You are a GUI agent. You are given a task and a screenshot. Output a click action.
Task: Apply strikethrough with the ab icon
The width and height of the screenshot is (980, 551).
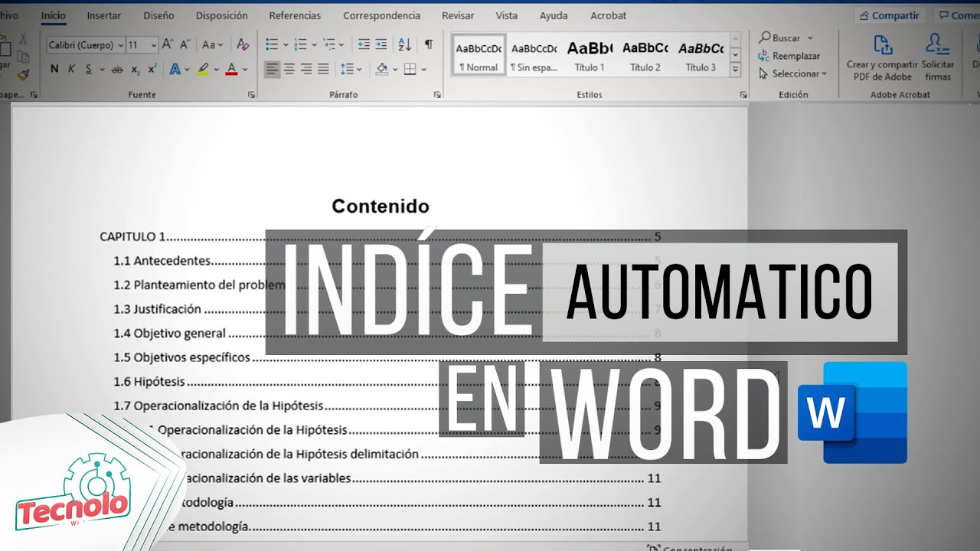[117, 70]
